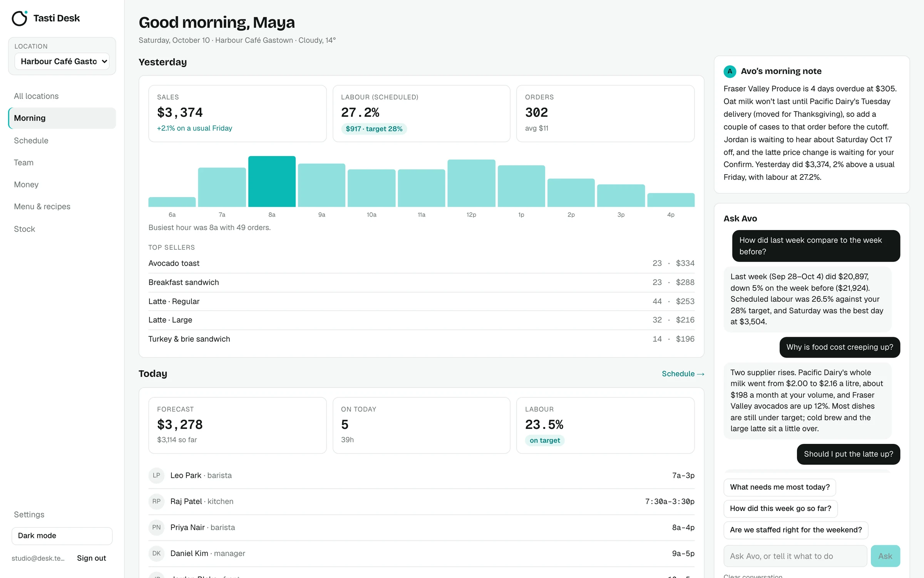The image size is (924, 578).
Task: Select the Breakfast sandwich row
Action: [x=421, y=282]
